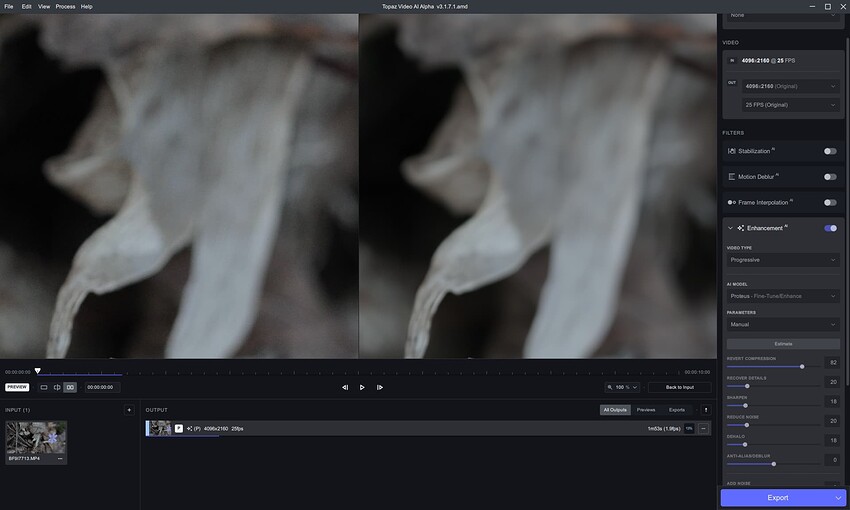Select split view layout icon
Viewport: 850px width, 510px height.
coord(57,387)
